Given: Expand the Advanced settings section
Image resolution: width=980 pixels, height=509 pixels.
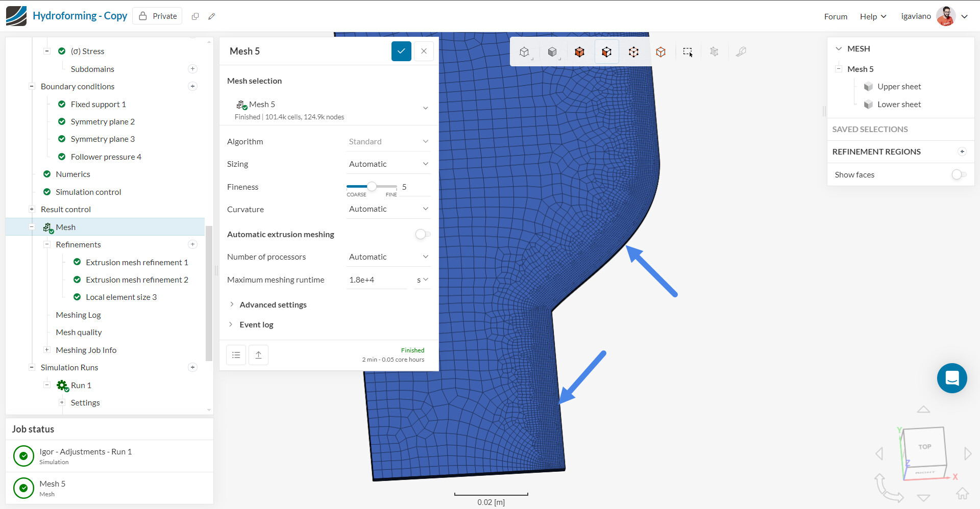Looking at the screenshot, I should pos(273,304).
